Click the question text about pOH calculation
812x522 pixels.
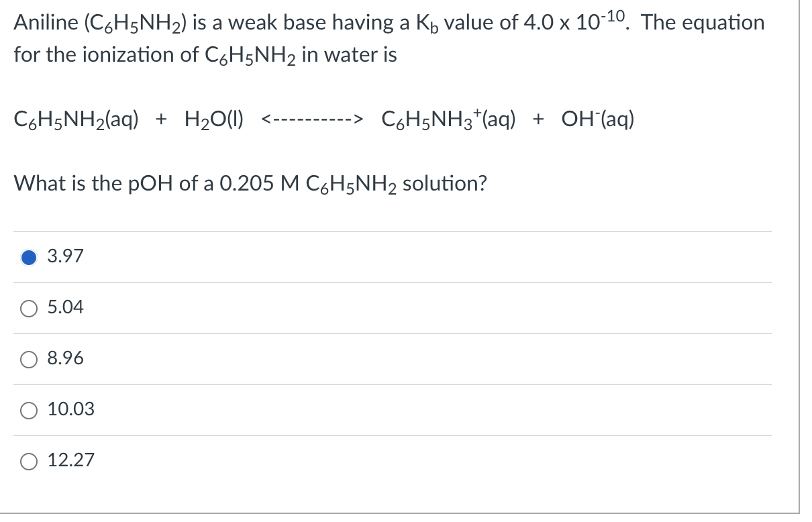[x=248, y=183]
